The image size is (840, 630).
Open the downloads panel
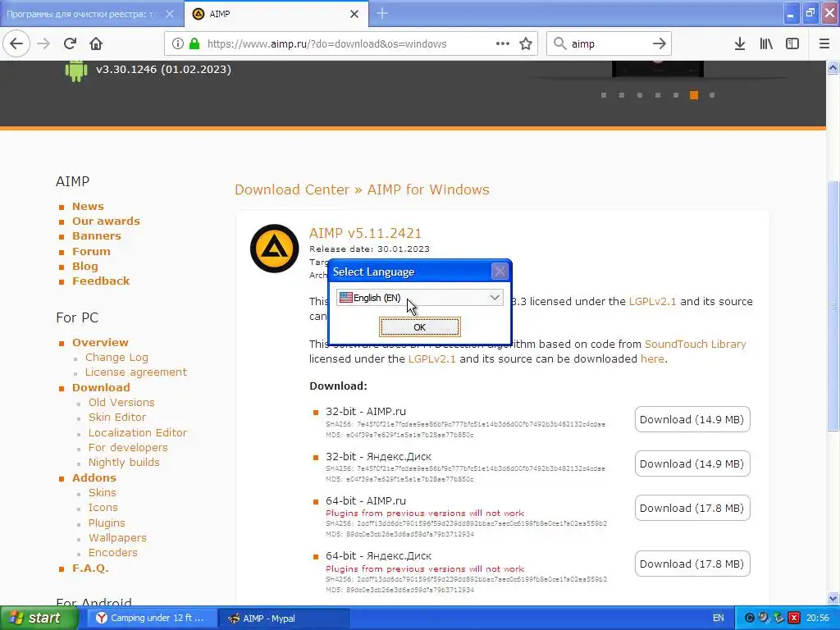(x=740, y=43)
